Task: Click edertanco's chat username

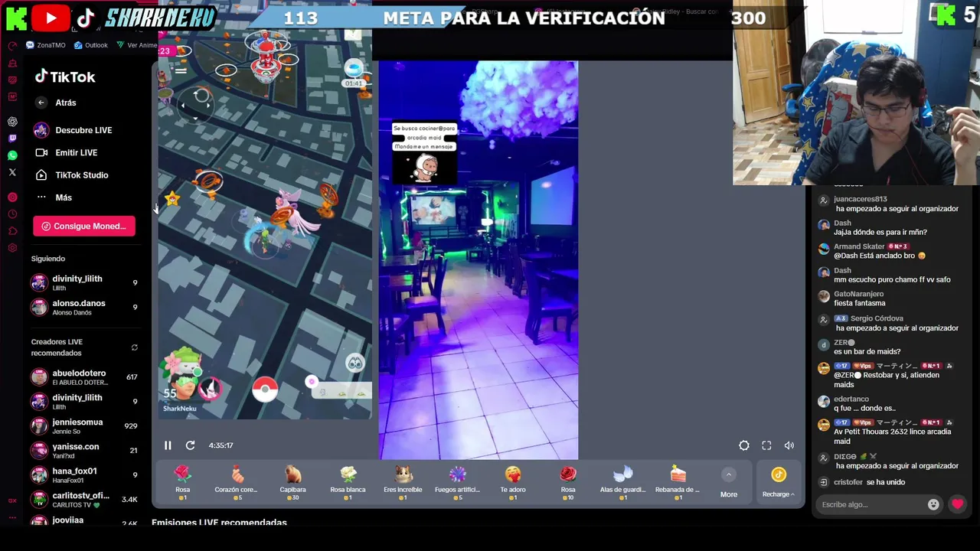Action: [851, 399]
